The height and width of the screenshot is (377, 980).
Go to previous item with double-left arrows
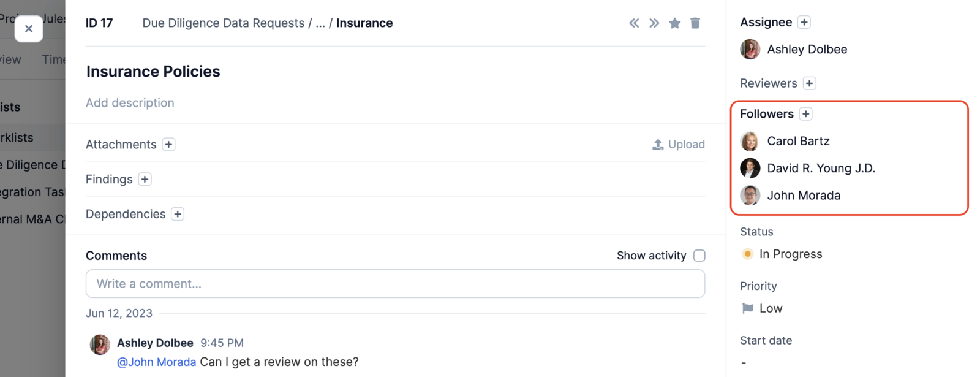(634, 23)
